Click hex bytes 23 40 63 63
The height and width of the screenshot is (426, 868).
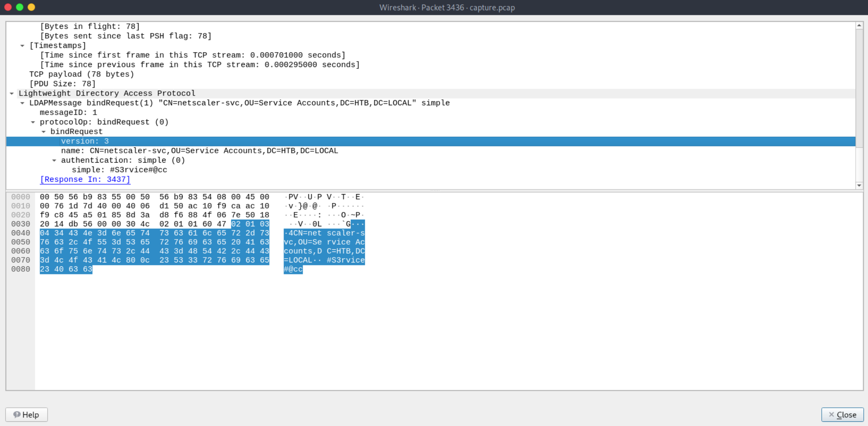click(66, 269)
